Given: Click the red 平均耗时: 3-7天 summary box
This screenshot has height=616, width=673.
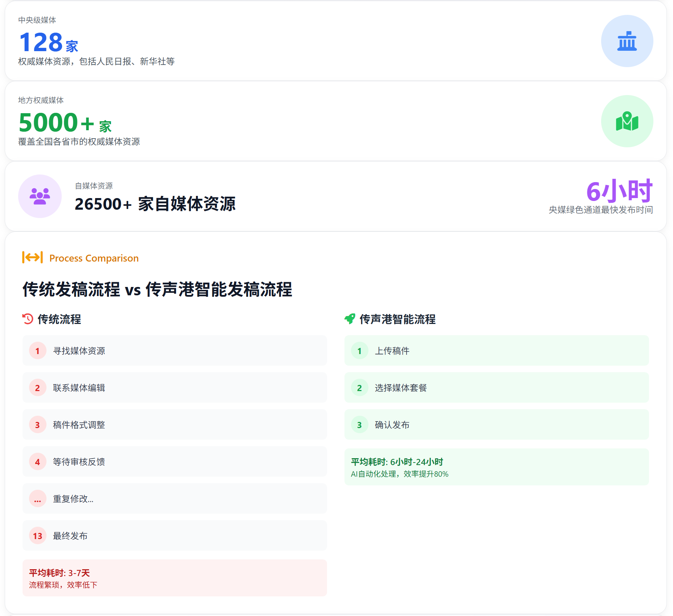Looking at the screenshot, I should pos(174,578).
